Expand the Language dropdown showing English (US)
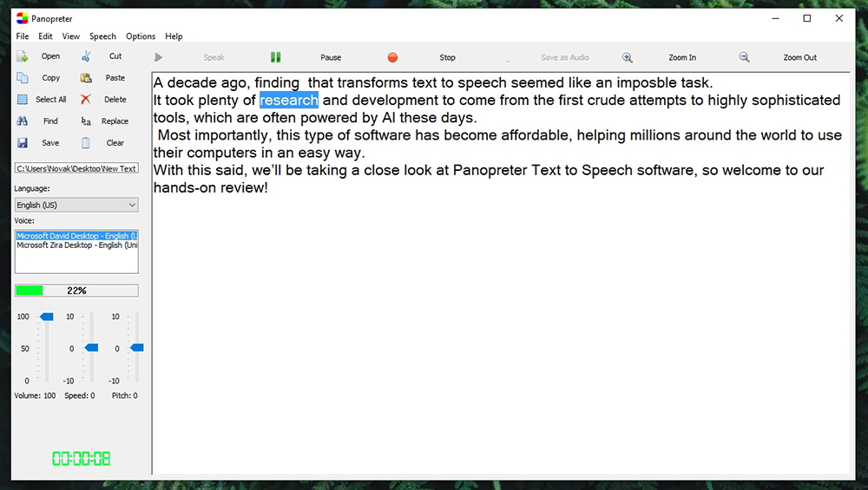This screenshot has width=868, height=490. (x=76, y=206)
